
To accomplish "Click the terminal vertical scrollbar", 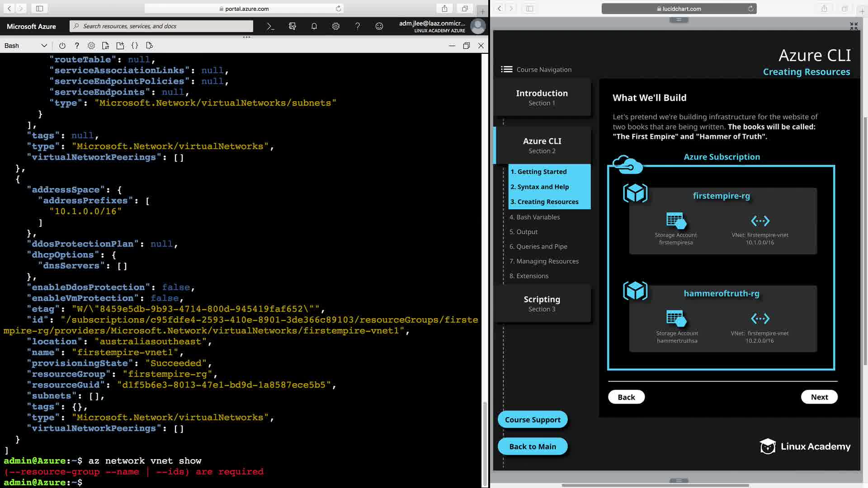I will click(485, 443).
